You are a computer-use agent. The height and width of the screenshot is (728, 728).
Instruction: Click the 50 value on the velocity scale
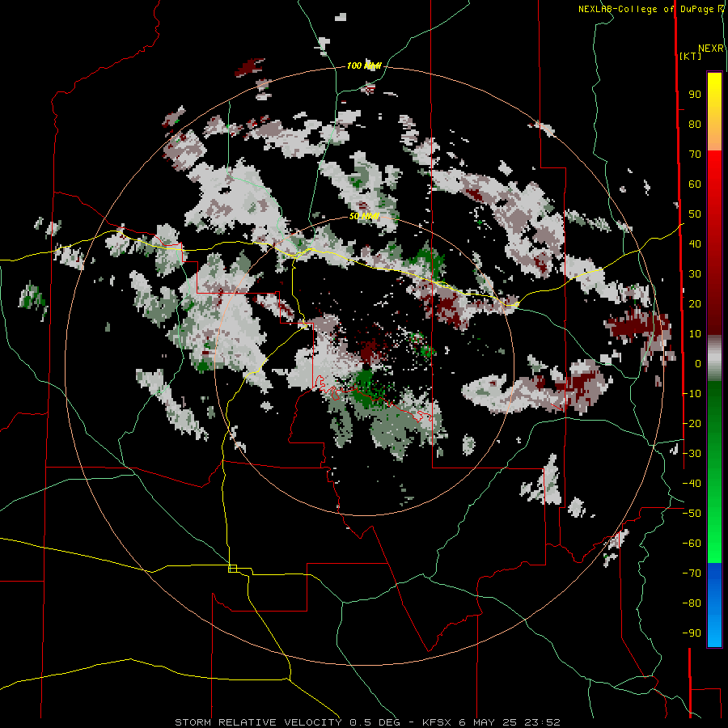click(x=695, y=214)
